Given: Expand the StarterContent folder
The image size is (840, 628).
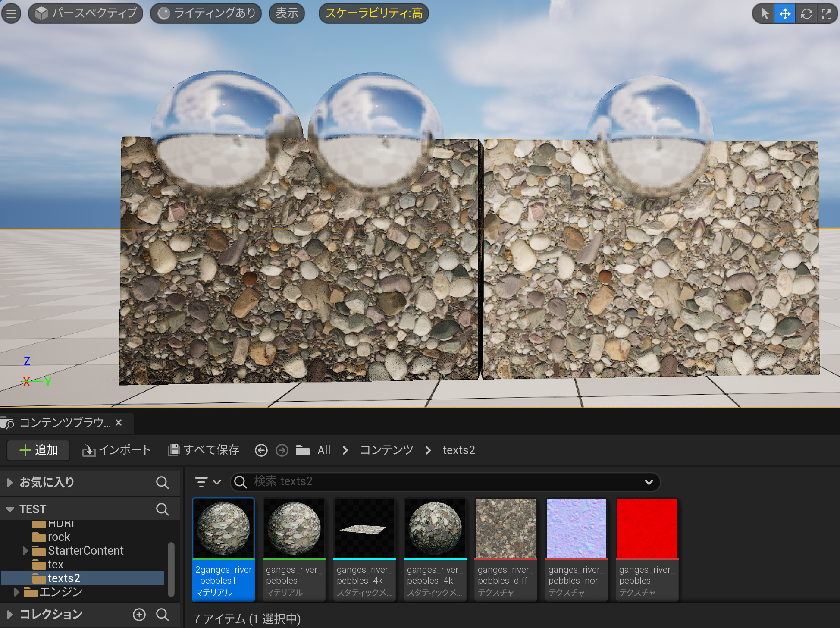Looking at the screenshot, I should pyautogui.click(x=25, y=551).
